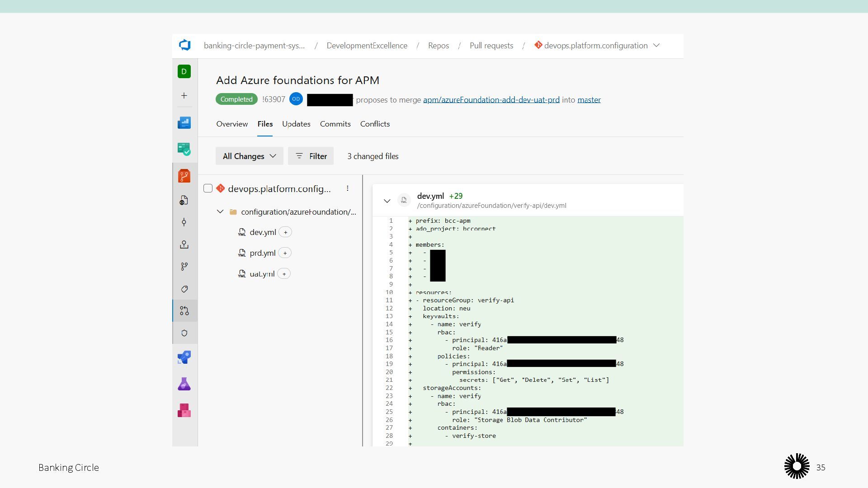Open Repos icon in sidebar

pyautogui.click(x=184, y=176)
